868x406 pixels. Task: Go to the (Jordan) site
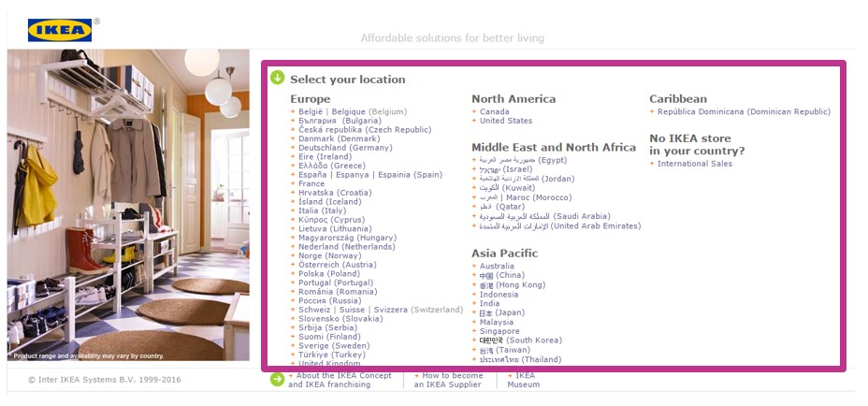(527, 179)
